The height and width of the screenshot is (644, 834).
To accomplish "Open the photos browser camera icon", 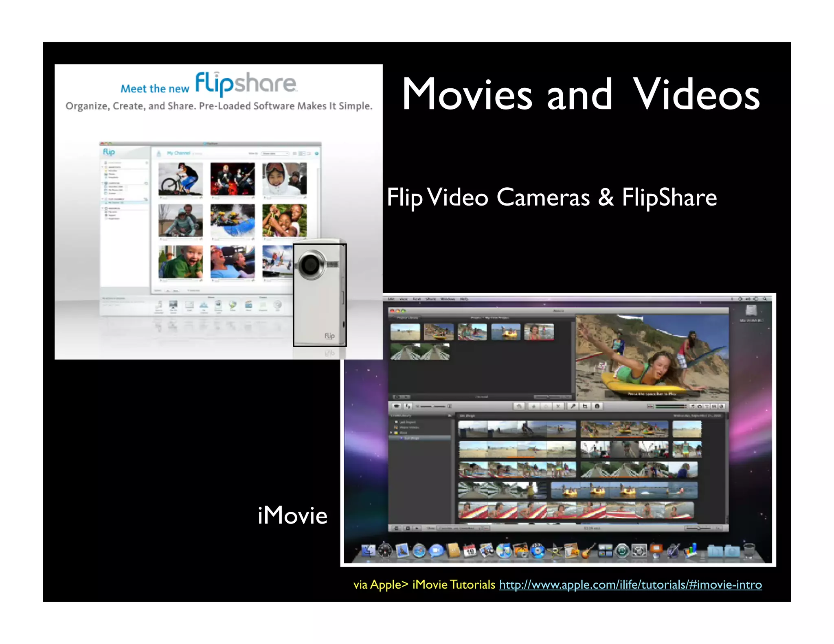I will [700, 406].
